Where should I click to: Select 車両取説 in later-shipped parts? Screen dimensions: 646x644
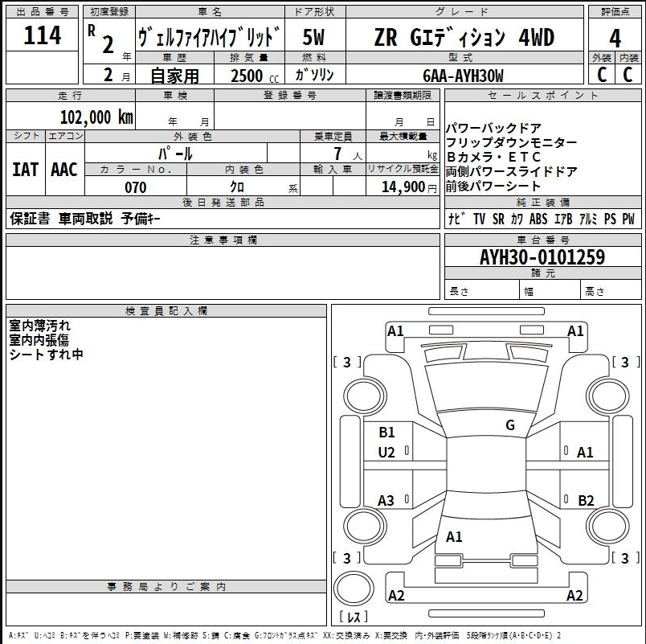point(85,219)
